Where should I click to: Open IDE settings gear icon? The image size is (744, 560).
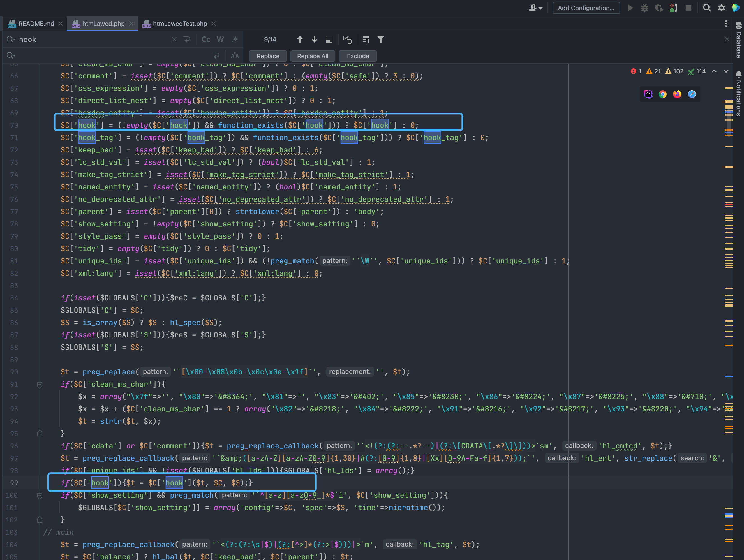coord(721,8)
